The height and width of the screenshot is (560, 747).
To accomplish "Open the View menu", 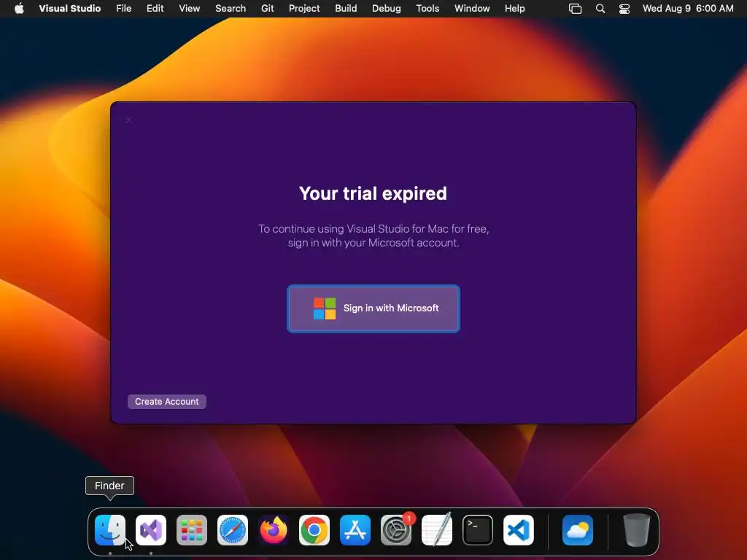I will pyautogui.click(x=189, y=9).
